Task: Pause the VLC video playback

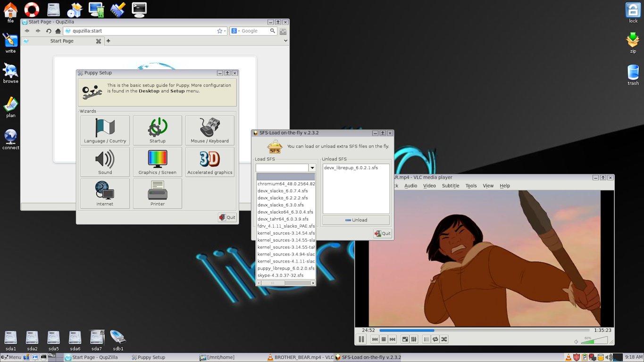Action: click(x=362, y=339)
